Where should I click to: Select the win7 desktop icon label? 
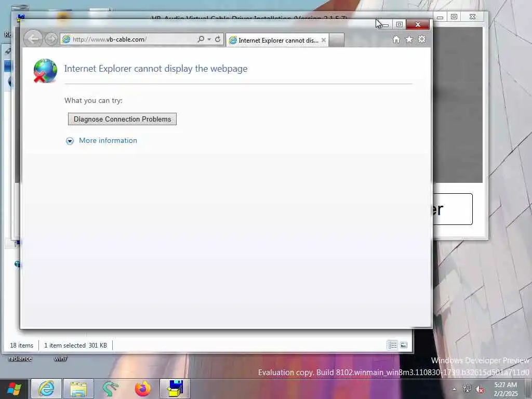[60, 358]
